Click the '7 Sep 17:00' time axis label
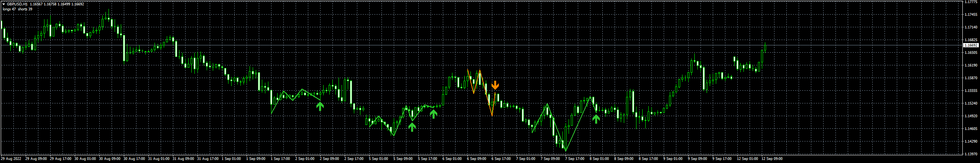This screenshot has width=980, height=163. click(x=575, y=159)
